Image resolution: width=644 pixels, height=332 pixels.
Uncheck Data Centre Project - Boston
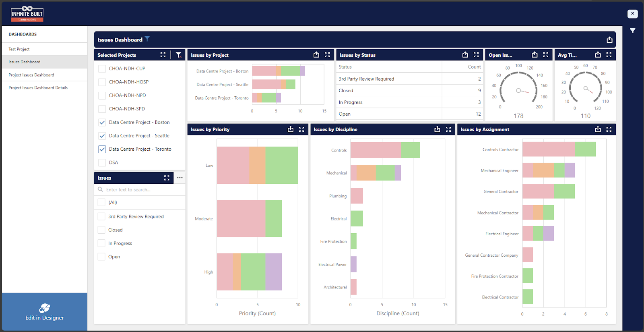[x=102, y=122]
